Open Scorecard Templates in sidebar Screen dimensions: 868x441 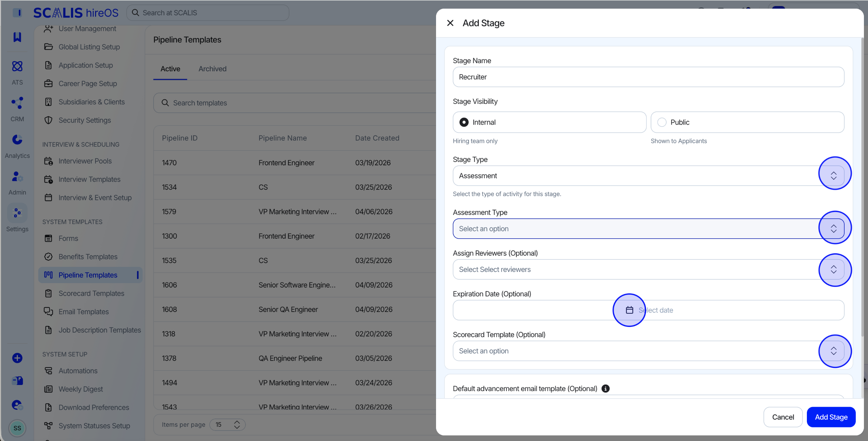tap(91, 293)
